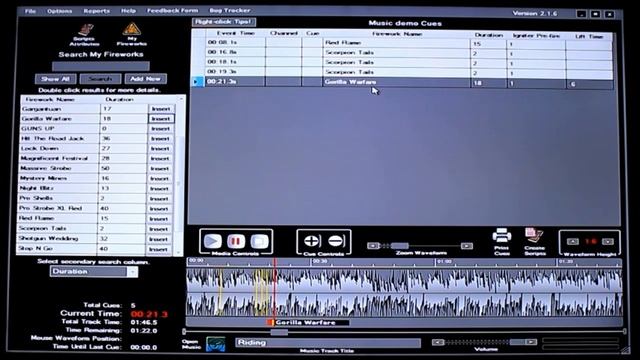Image resolution: width=640 pixels, height=360 pixels.
Task: Click the Firework Name header in the cues table
Action: (x=397, y=34)
